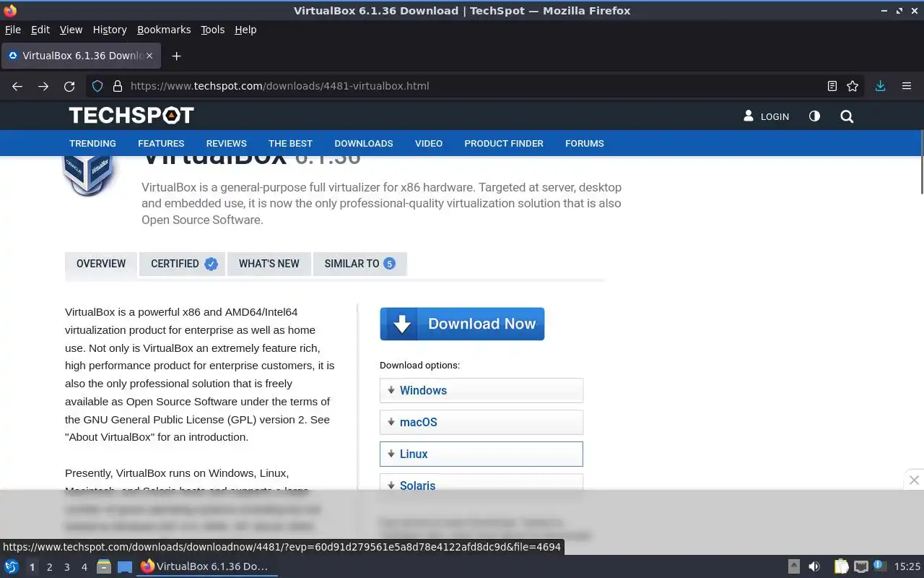The image size is (924, 578).
Task: Open THE BEST section
Action: (x=290, y=143)
